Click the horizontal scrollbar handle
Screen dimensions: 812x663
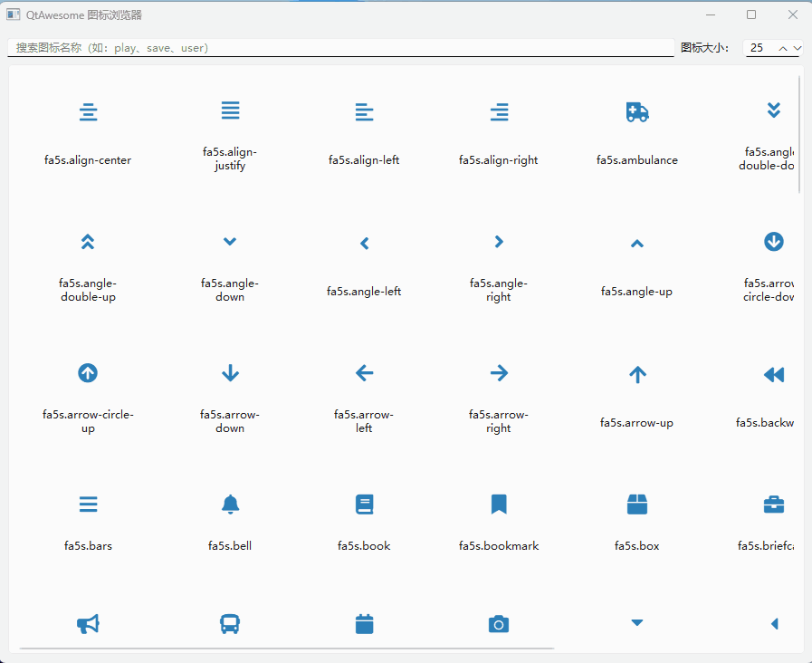(x=287, y=648)
